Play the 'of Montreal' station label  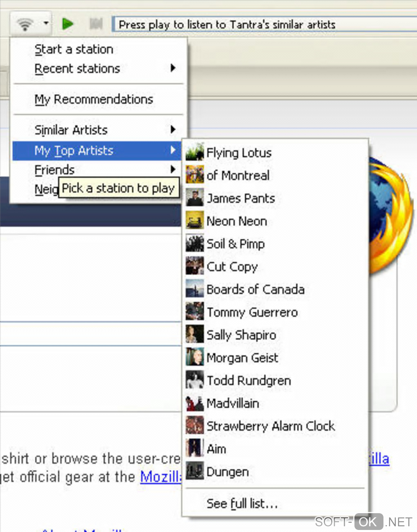(x=238, y=176)
